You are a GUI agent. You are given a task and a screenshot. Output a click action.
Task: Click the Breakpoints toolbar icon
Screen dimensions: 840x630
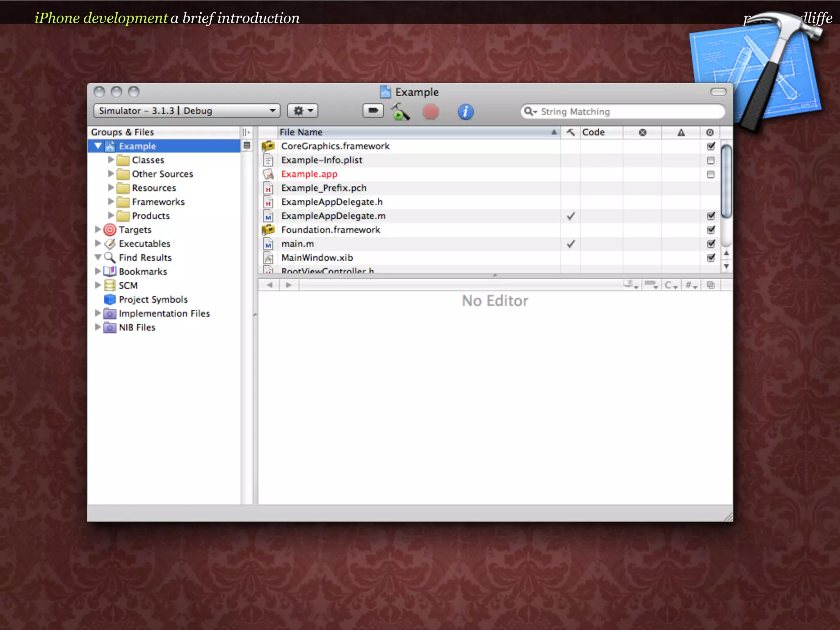[x=373, y=111]
